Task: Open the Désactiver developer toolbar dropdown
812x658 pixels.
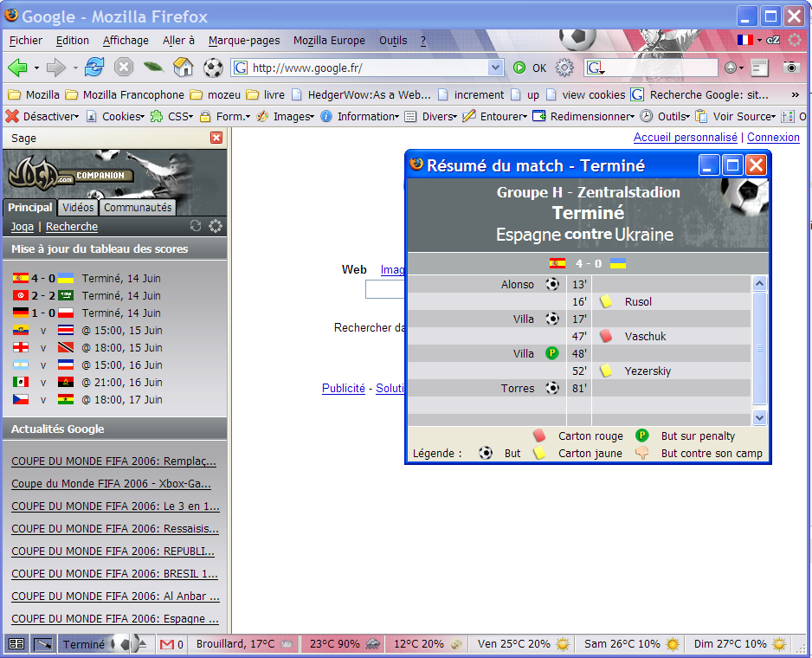Action: click(42, 117)
